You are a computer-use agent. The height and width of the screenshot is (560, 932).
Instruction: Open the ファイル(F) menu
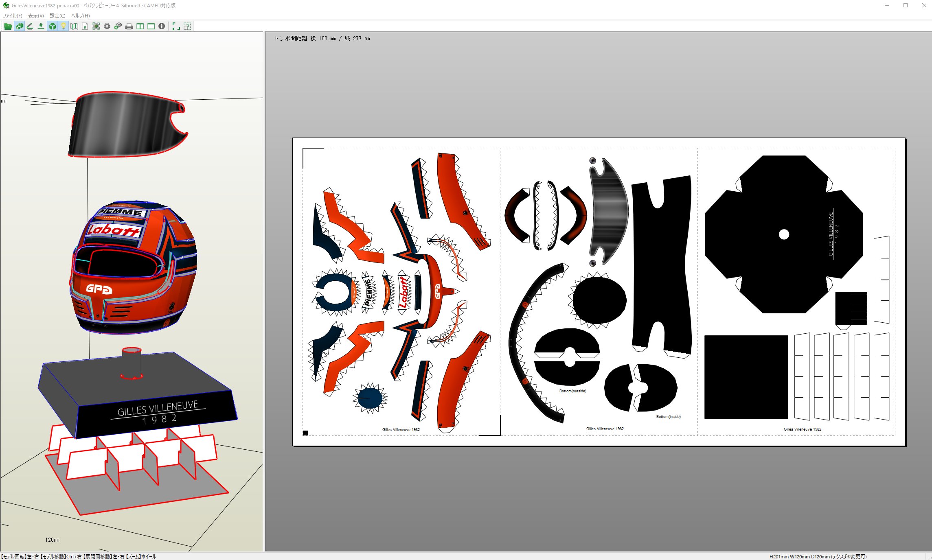[13, 16]
